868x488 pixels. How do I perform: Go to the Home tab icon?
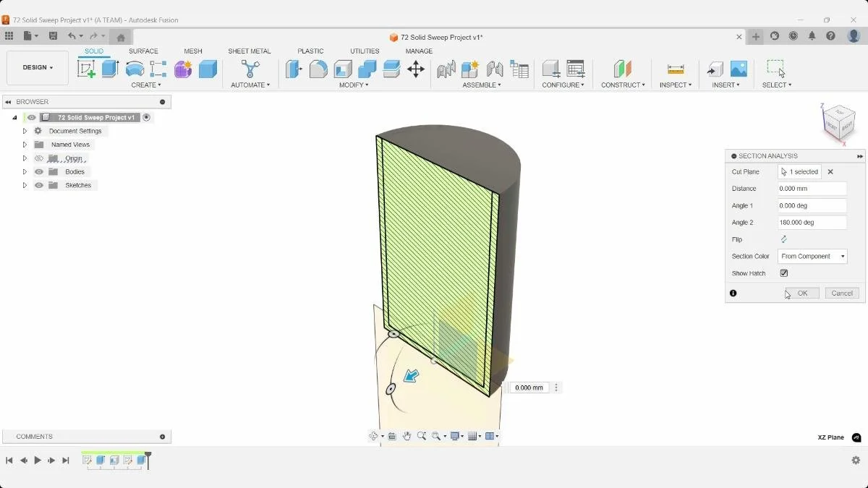click(121, 37)
